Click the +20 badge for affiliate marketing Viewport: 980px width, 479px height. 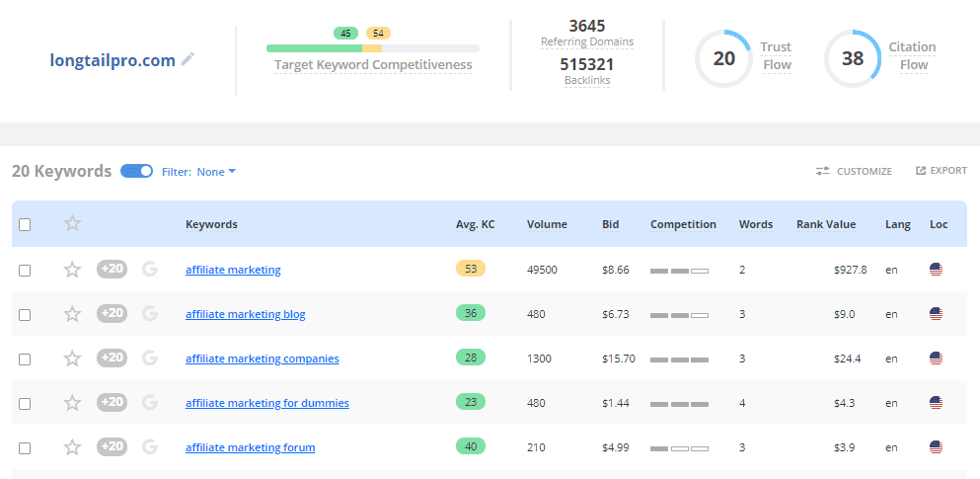click(112, 269)
